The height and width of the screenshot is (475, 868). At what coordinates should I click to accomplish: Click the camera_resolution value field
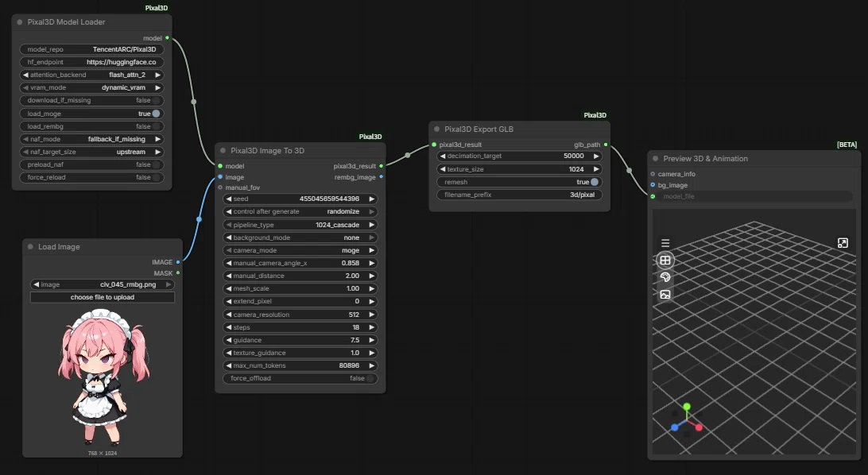pos(300,314)
